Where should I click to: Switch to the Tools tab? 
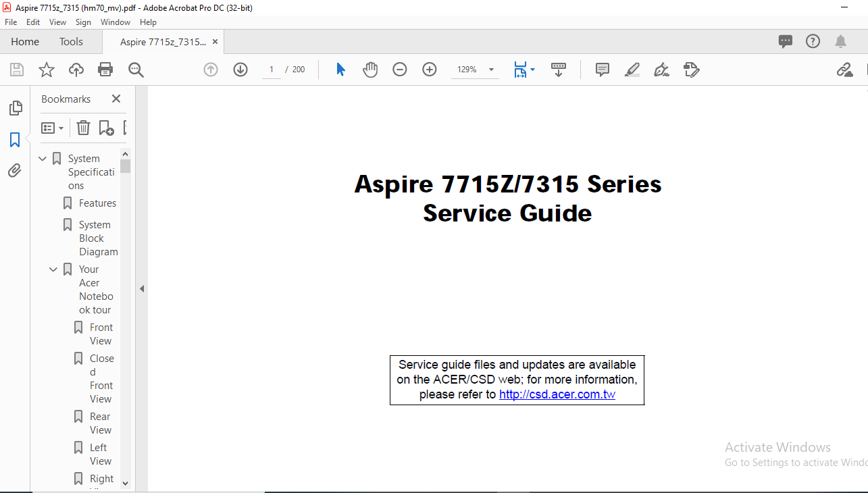71,42
